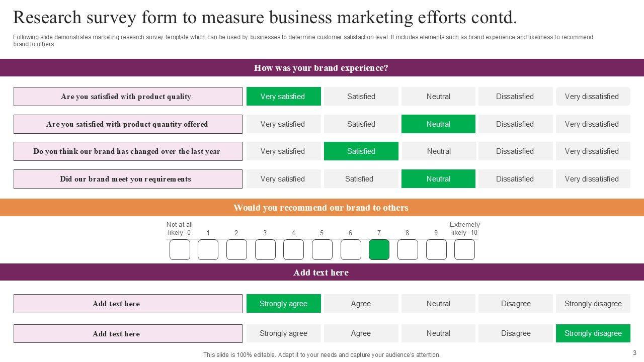Select Very satisfied for product quality
644x362 pixels.
tap(283, 97)
